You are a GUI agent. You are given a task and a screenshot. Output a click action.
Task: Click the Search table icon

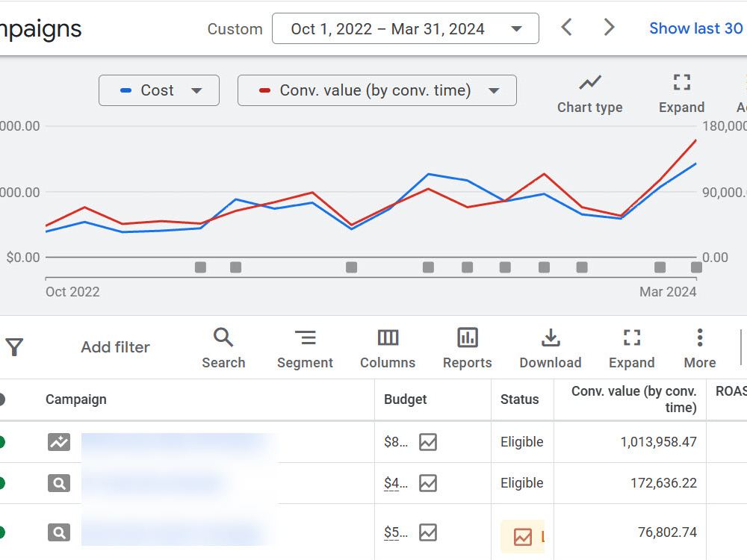[x=223, y=349]
